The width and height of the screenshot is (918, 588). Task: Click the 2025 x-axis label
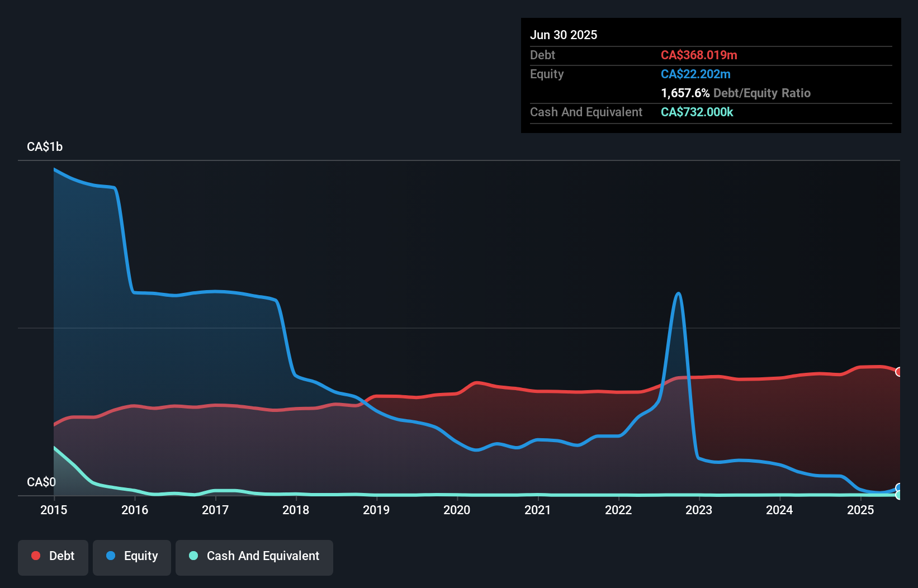click(x=860, y=510)
